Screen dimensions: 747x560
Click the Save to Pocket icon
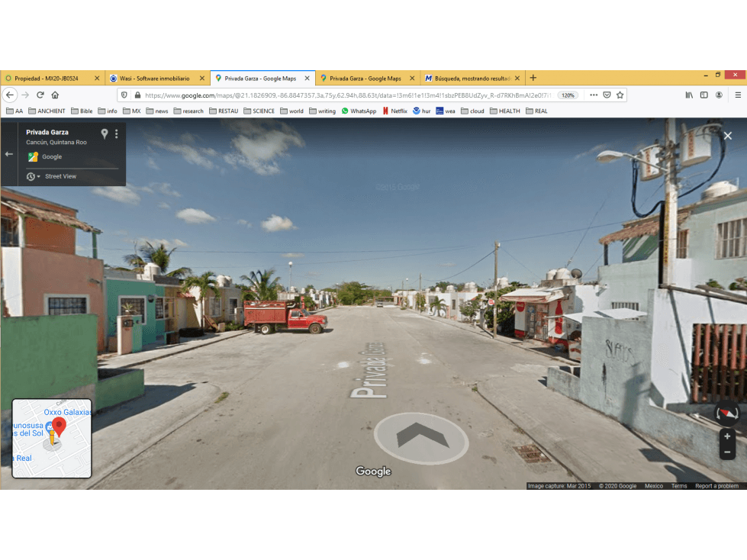[607, 95]
